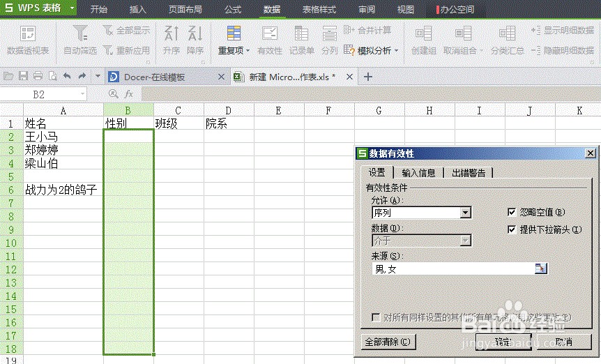
Task: Close the Docer-在线模板 tab
Action: (x=221, y=77)
